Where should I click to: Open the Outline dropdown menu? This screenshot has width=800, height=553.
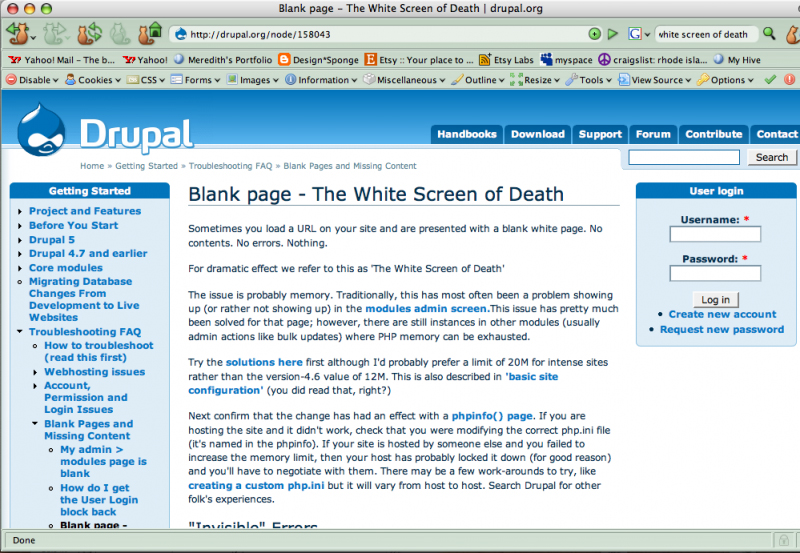pos(478,80)
